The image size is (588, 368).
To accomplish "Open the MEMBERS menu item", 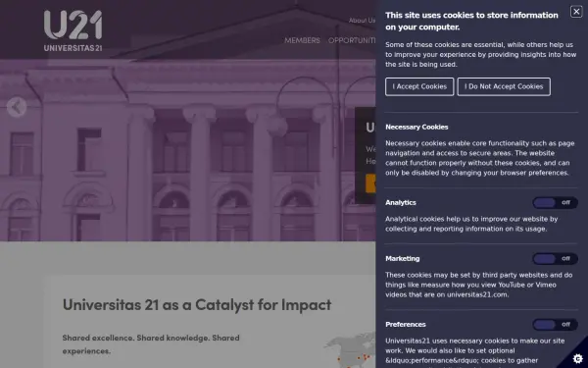I will pyautogui.click(x=302, y=40).
